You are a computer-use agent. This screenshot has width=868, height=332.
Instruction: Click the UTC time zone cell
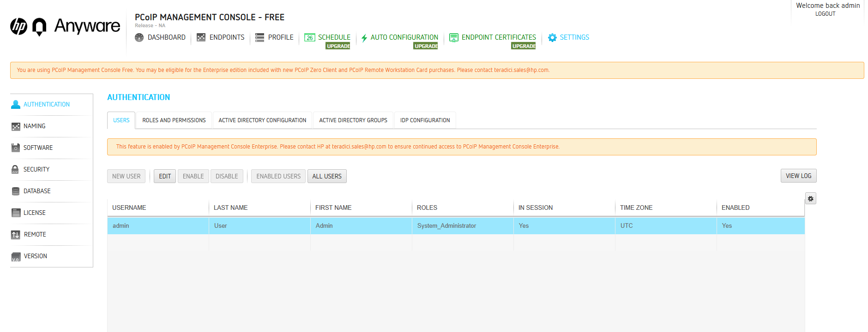[666, 226]
